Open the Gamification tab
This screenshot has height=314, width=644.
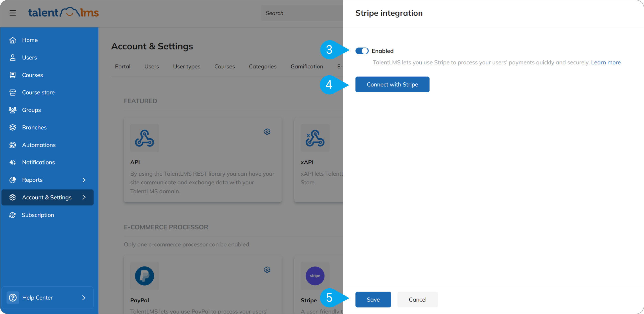pyautogui.click(x=307, y=66)
